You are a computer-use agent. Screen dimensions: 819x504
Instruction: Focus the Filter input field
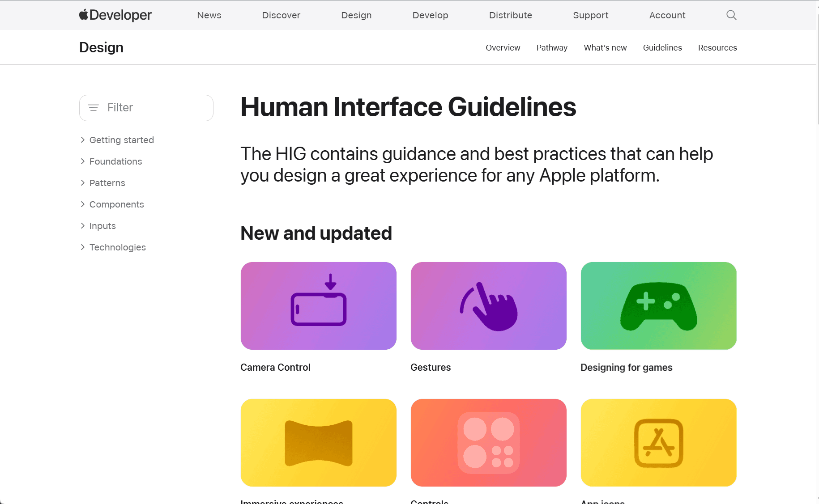pyautogui.click(x=152, y=108)
